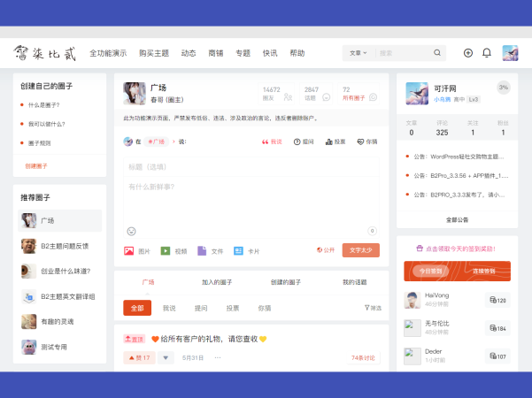Click the 圈友 members count icon
The image size is (532, 398).
pyautogui.click(x=288, y=97)
